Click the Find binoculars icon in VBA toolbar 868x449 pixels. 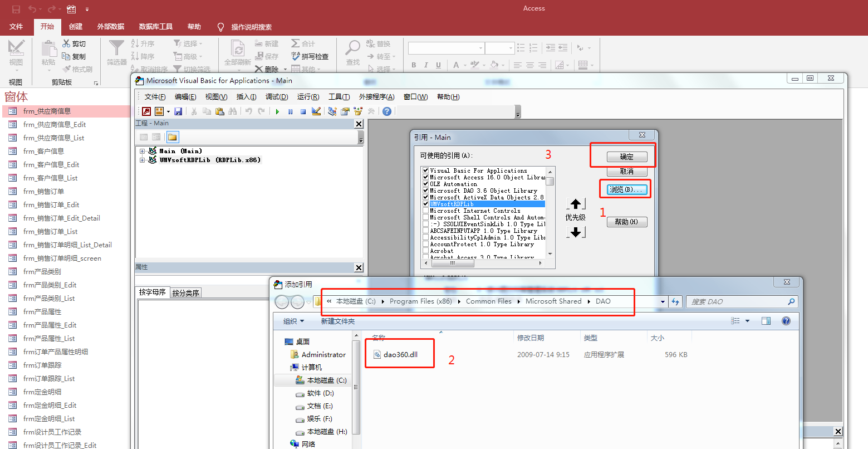(233, 111)
